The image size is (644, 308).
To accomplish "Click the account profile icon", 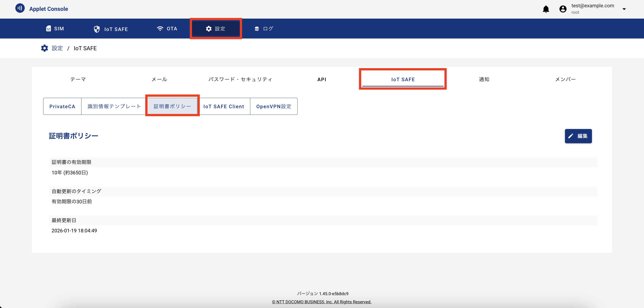I will 563,9.
